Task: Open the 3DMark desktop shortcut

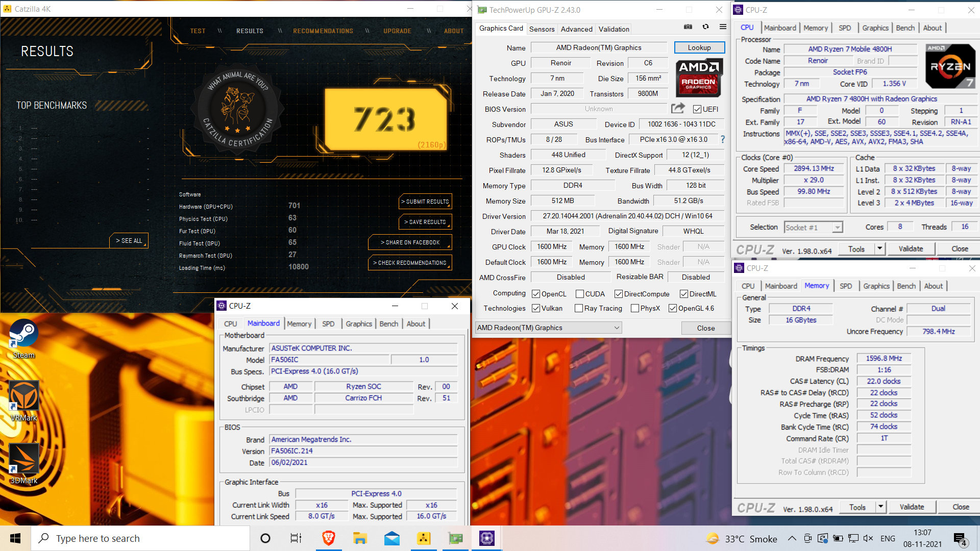Action: pyautogui.click(x=23, y=464)
